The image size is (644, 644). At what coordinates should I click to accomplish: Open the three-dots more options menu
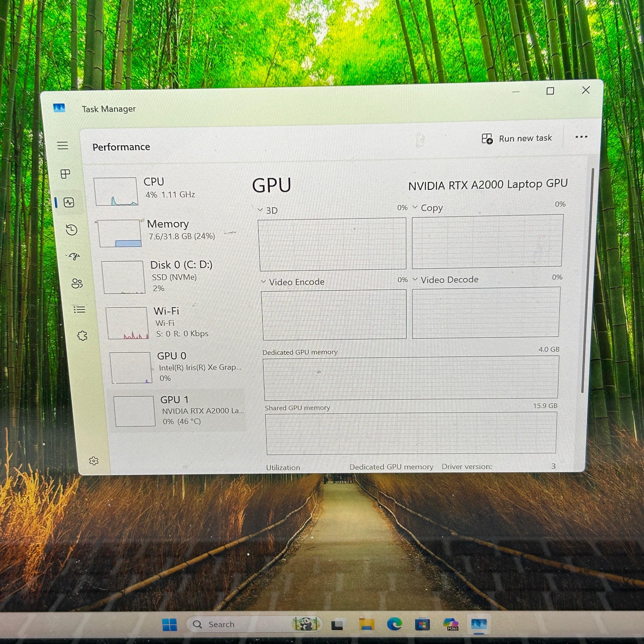(x=581, y=137)
